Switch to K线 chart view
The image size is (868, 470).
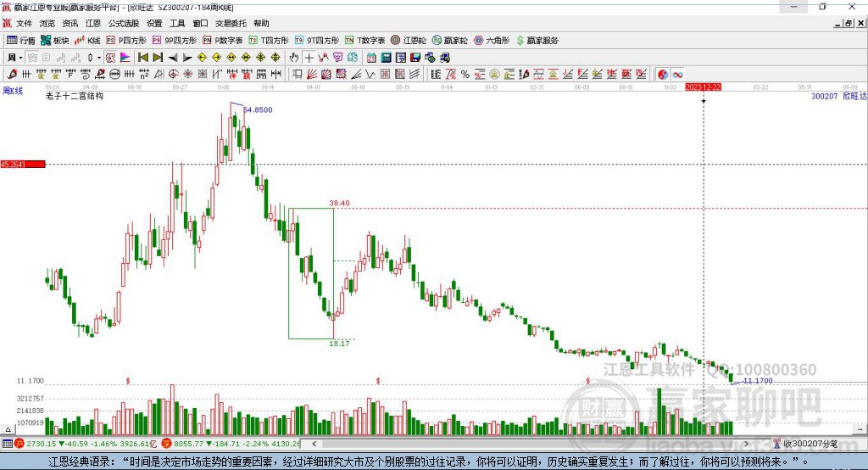[87, 41]
